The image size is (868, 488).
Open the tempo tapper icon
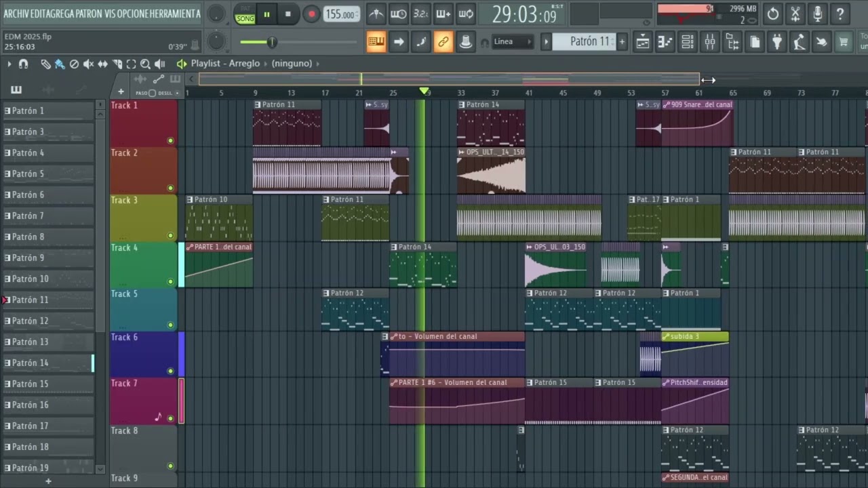coord(800,42)
